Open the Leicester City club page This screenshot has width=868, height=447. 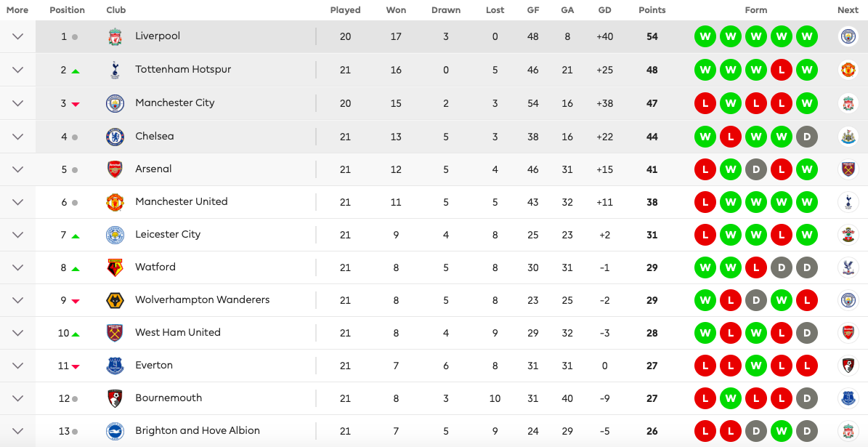pyautogui.click(x=168, y=234)
